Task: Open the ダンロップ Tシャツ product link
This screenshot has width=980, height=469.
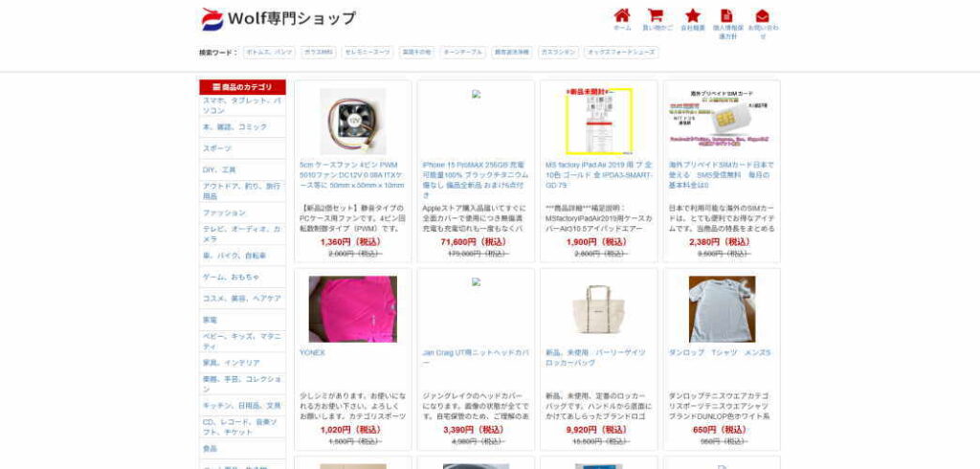Action: coord(720,352)
